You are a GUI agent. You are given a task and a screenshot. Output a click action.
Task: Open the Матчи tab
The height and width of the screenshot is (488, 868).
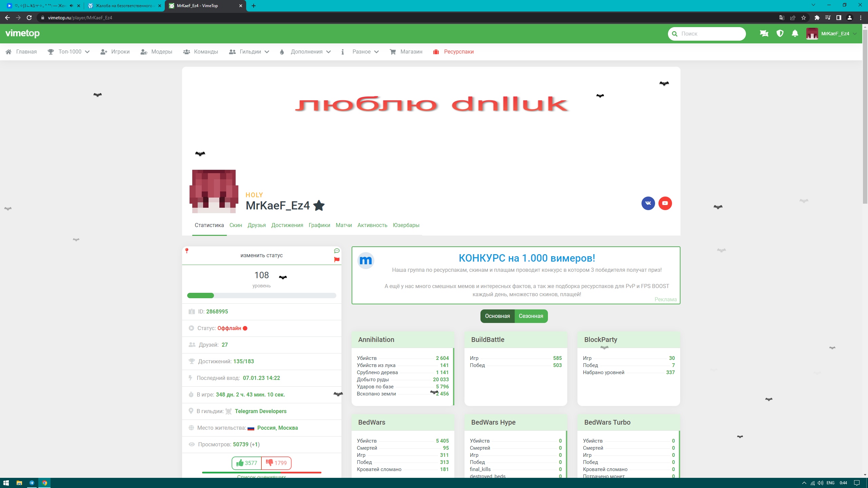(x=343, y=225)
